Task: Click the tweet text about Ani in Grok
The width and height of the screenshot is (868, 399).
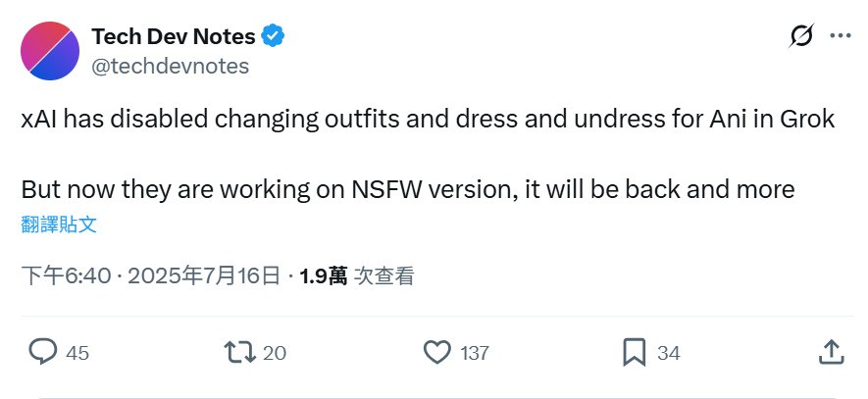Action: (428, 121)
